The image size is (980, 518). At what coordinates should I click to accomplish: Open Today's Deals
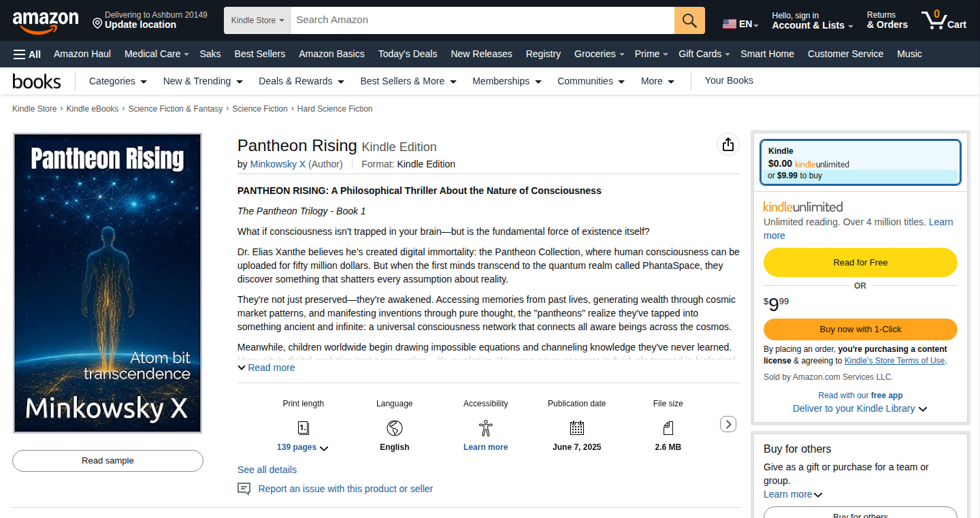[408, 54]
